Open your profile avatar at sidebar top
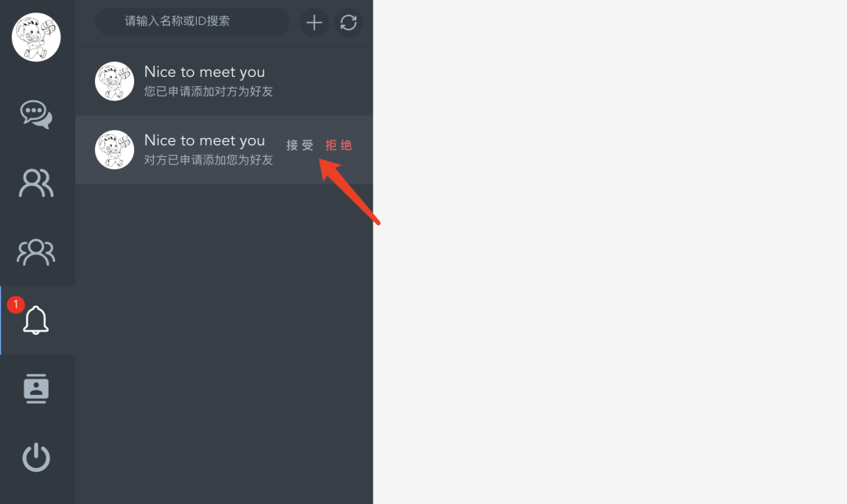This screenshot has width=847, height=504. 36,38
